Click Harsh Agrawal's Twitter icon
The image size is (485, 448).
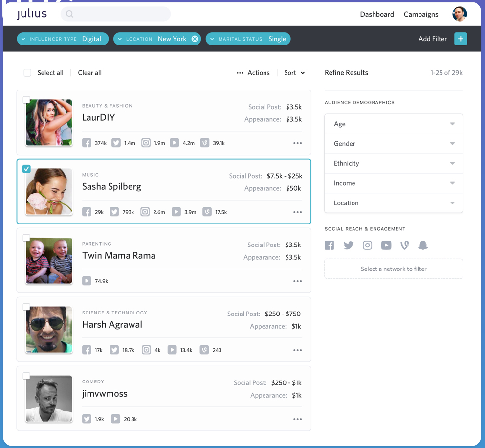click(114, 350)
